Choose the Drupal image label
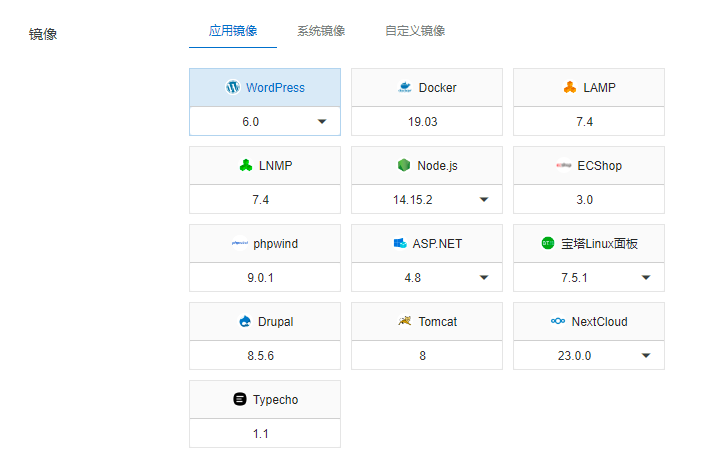727x449 pixels. (x=275, y=321)
